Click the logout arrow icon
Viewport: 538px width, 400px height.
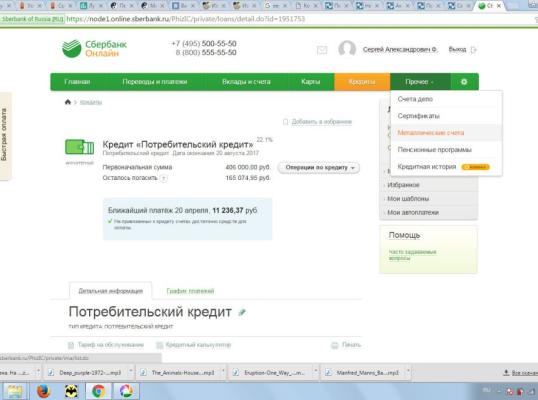pyautogui.click(x=473, y=50)
